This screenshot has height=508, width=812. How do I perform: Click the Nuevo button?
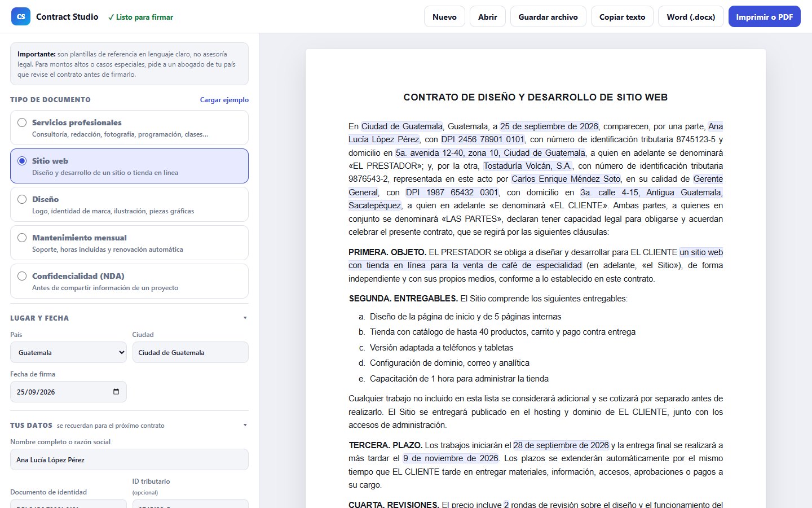pyautogui.click(x=444, y=17)
